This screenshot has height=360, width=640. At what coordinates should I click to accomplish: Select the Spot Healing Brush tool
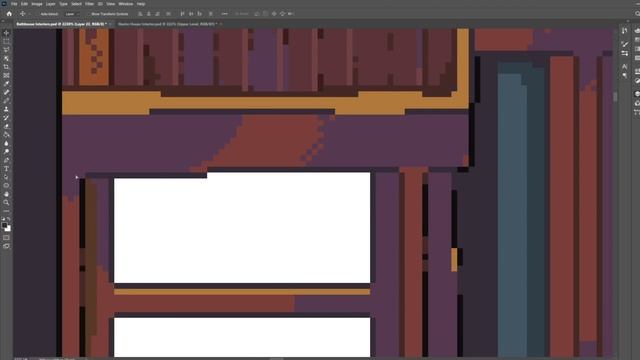tap(6, 92)
